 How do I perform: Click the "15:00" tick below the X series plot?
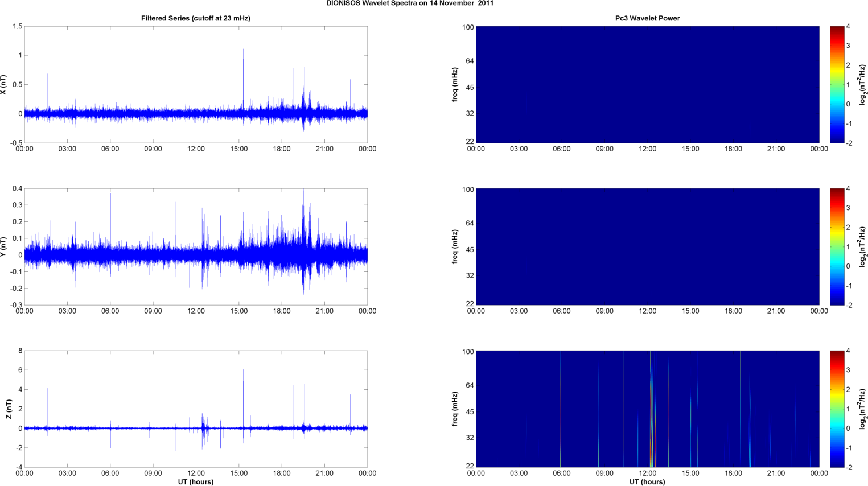pyautogui.click(x=239, y=149)
